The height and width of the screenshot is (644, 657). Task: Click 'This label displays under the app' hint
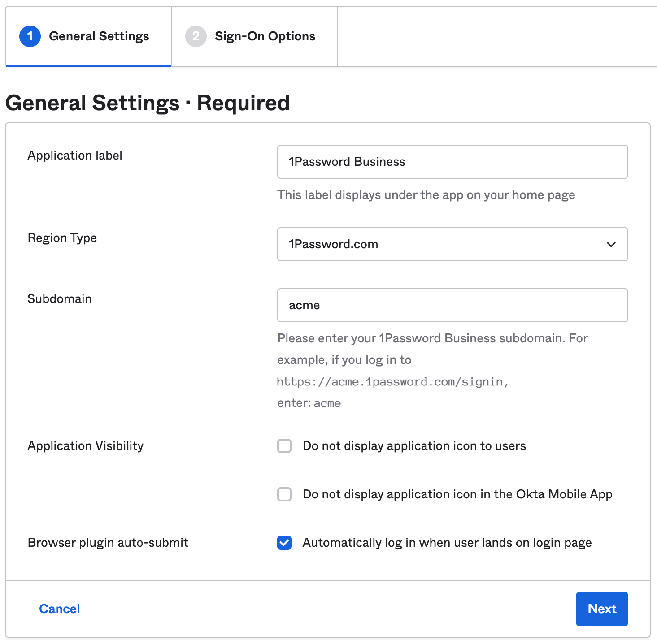[426, 195]
